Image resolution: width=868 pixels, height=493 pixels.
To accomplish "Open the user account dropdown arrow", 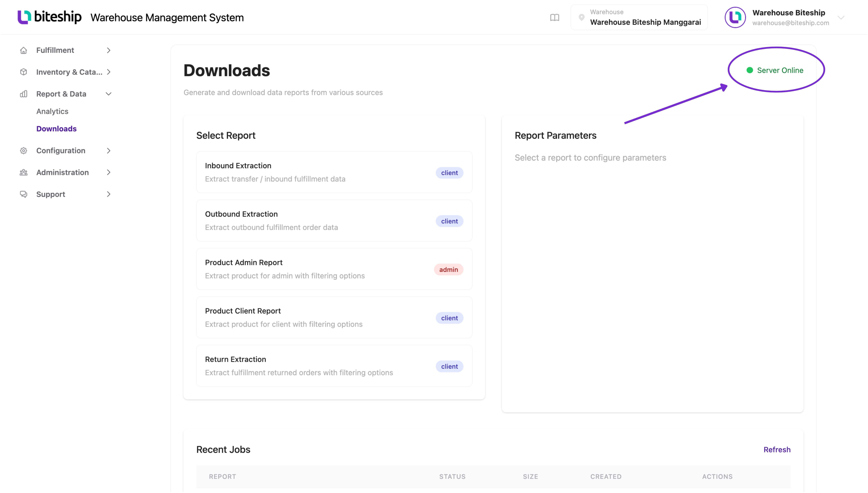I will 841,18.
